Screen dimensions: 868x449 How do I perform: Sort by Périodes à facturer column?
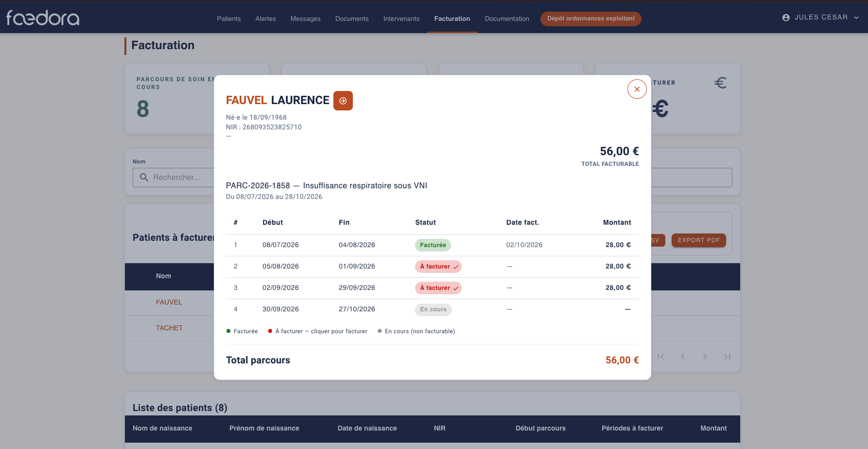tap(632, 428)
